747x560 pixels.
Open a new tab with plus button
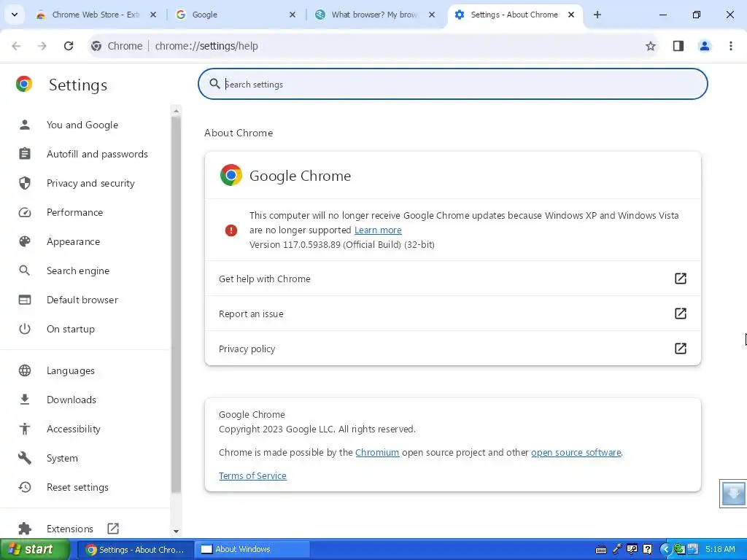(597, 15)
